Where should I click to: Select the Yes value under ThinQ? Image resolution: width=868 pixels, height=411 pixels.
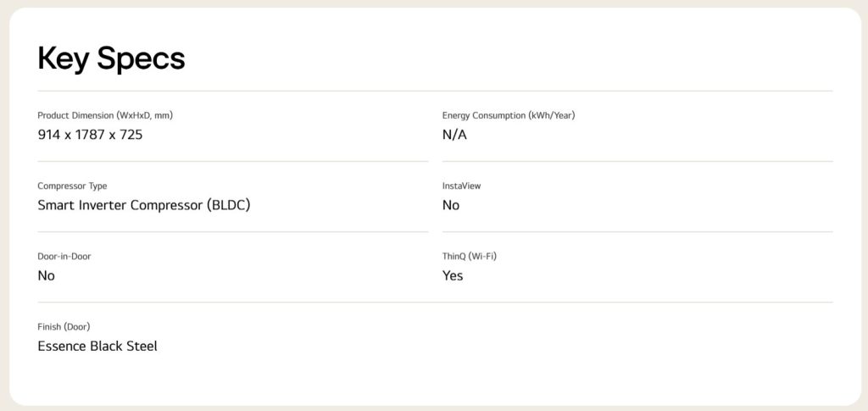point(453,275)
